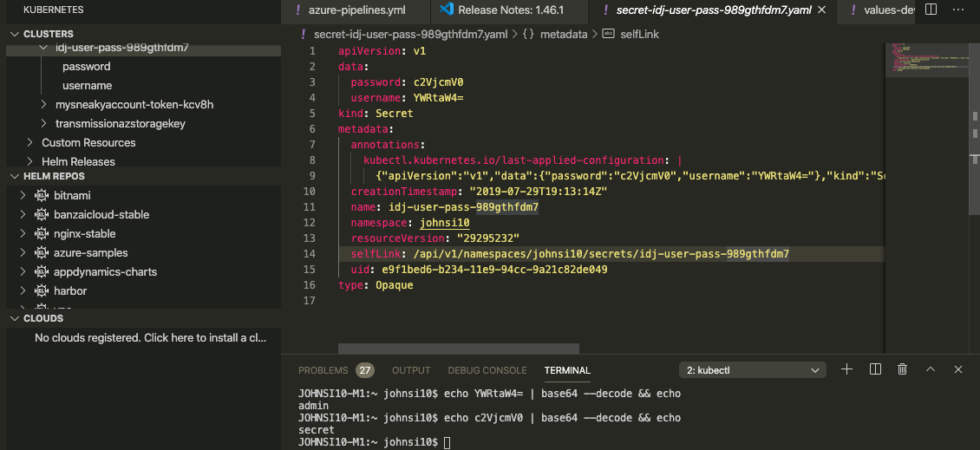Click the helm icon next to azure-samples

(x=42, y=253)
